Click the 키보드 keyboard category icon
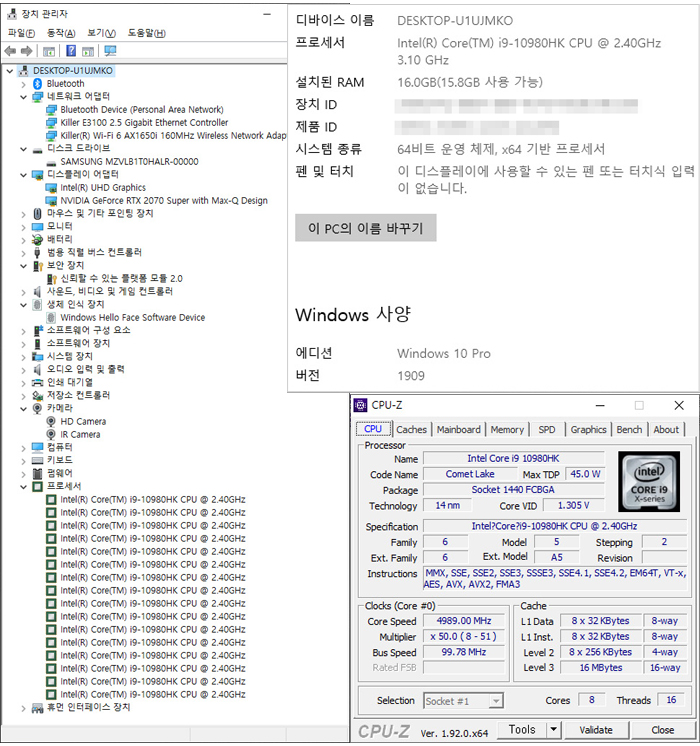The image size is (700, 746). click(38, 460)
